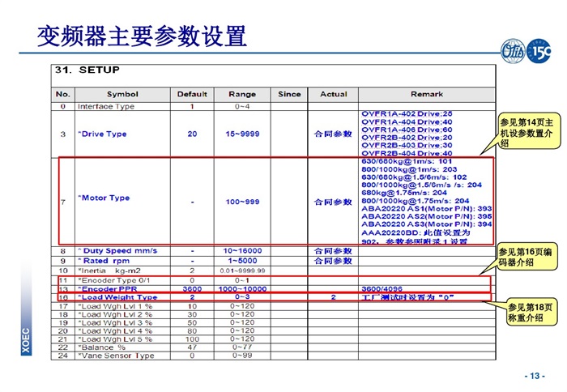The image size is (567, 392).
Task: Click the callout 参见第16页编码器介绍
Action: 526,257
